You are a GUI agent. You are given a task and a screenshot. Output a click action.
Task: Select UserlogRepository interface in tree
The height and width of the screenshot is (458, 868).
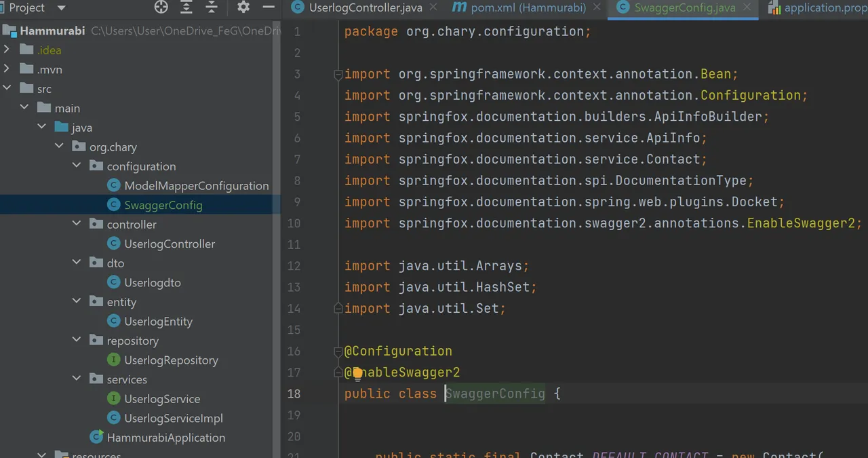(171, 360)
